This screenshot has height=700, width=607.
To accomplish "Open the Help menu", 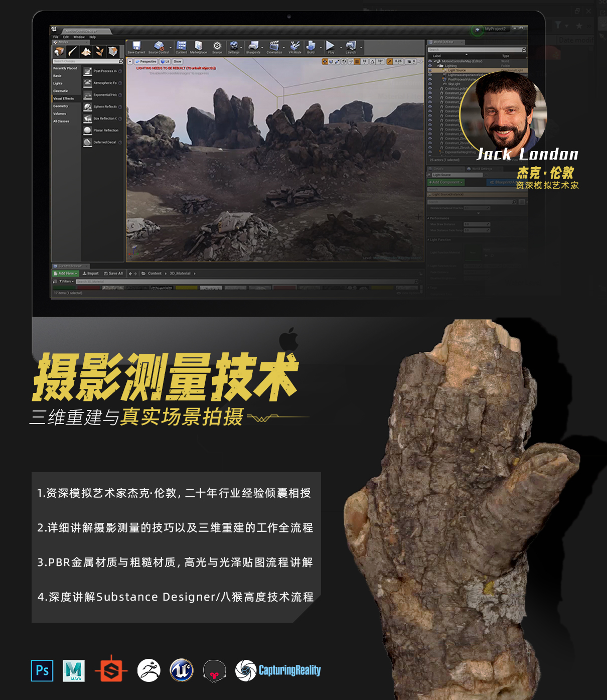I will pyautogui.click(x=93, y=37).
